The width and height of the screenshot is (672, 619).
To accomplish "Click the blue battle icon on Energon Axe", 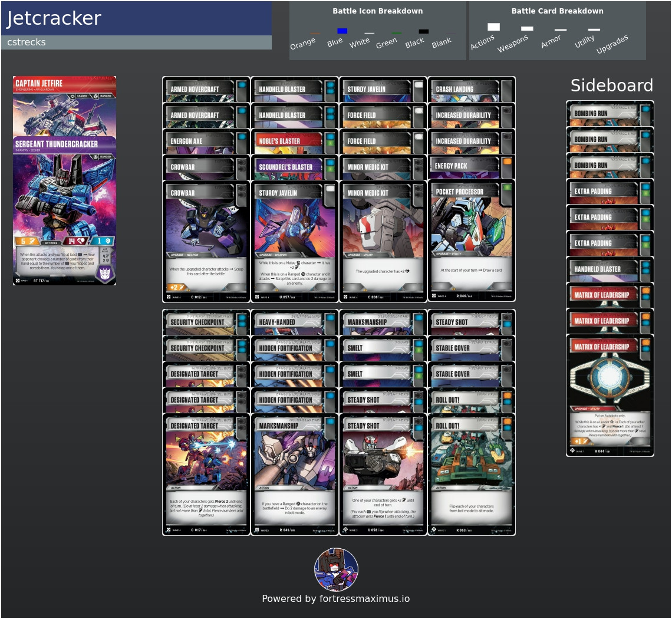I will (x=242, y=137).
